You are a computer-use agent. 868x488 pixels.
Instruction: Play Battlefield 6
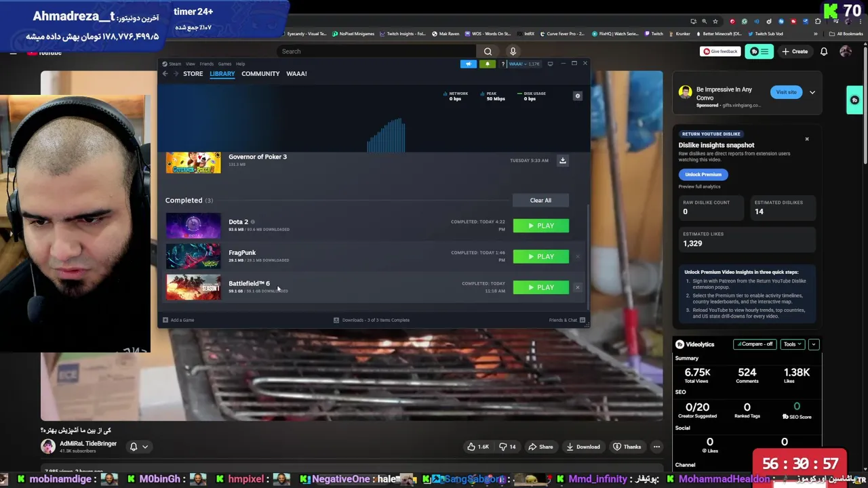(x=540, y=287)
